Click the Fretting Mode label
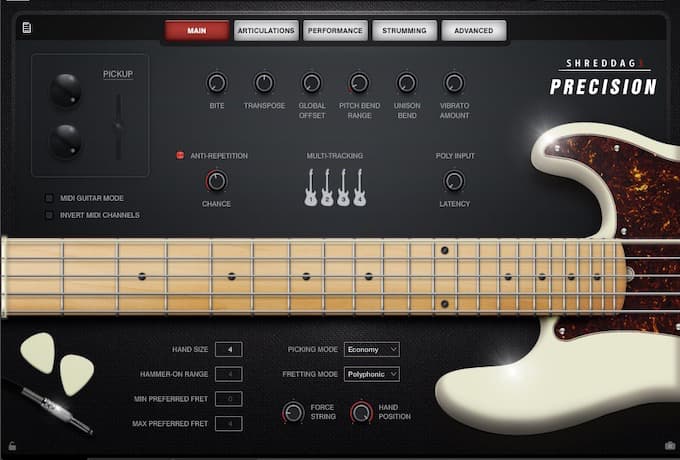 coord(310,374)
